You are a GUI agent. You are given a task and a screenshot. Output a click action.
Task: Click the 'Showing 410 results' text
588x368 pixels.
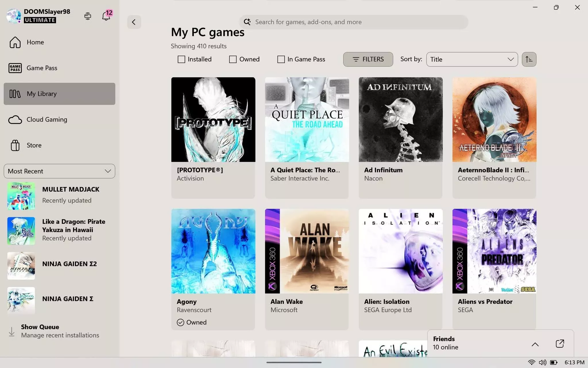click(x=198, y=46)
